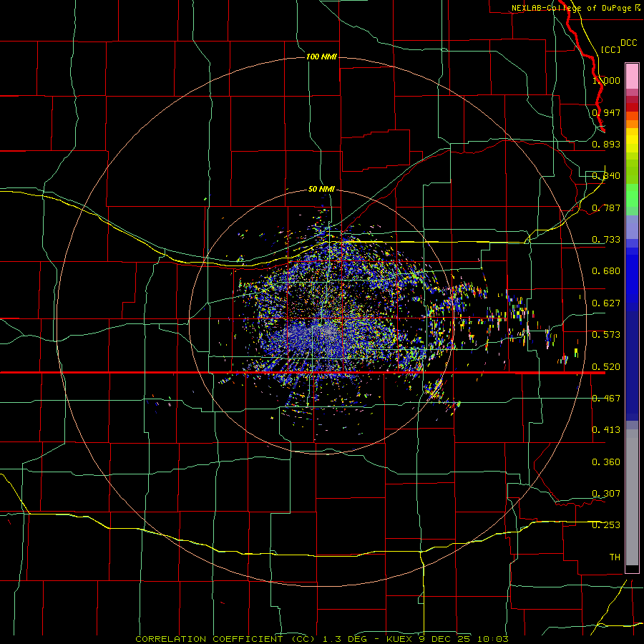Click the 100 NMI range ring label
Image resolution: width=644 pixels, height=644 pixels.
321,57
